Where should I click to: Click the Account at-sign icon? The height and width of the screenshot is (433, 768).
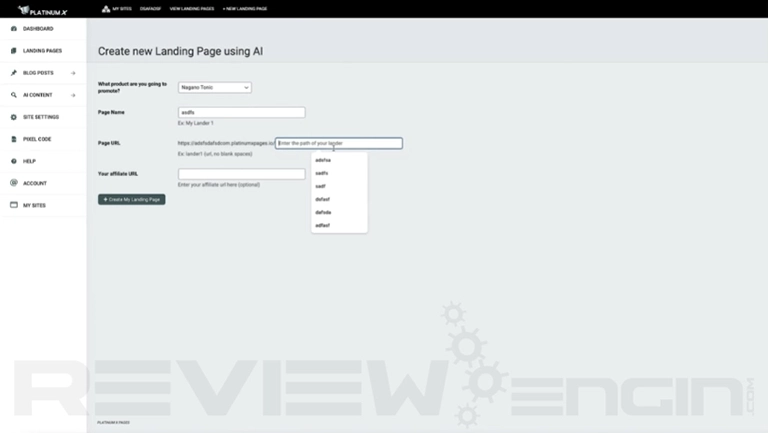pyautogui.click(x=14, y=183)
